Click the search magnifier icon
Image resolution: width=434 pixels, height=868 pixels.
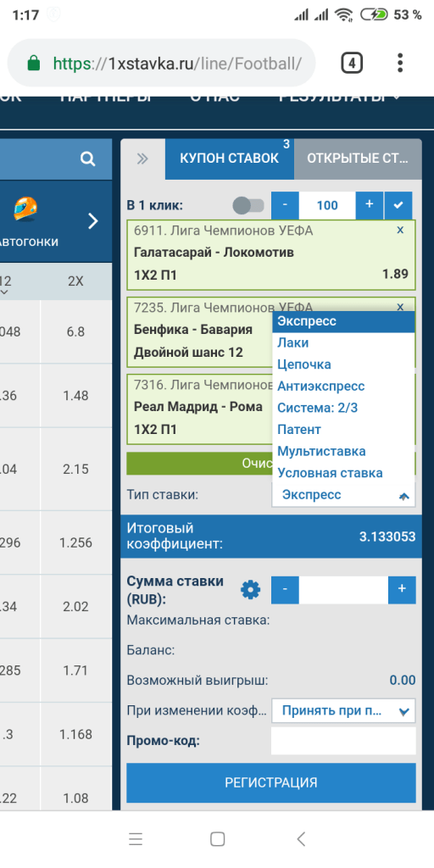pos(87,159)
